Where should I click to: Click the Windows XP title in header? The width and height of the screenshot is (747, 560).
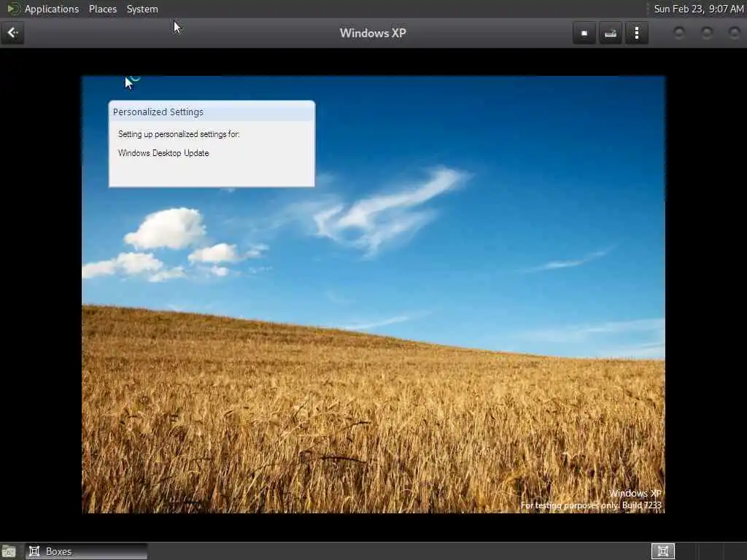click(373, 33)
